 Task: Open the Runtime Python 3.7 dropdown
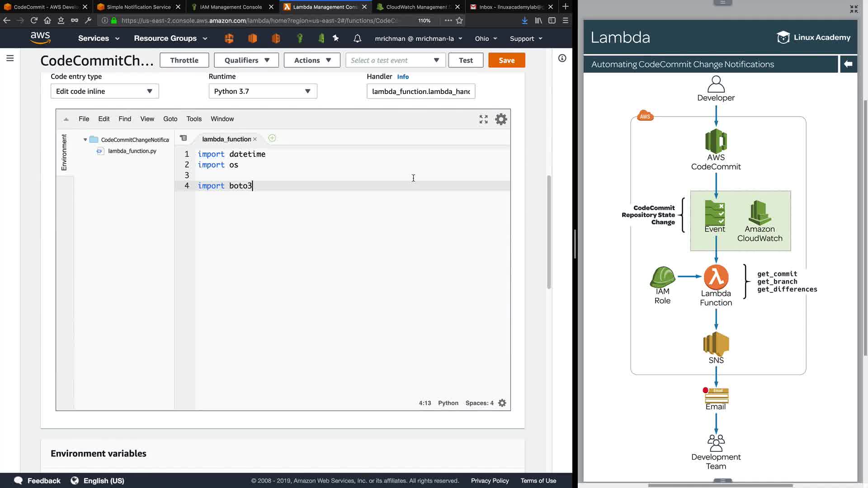click(263, 91)
